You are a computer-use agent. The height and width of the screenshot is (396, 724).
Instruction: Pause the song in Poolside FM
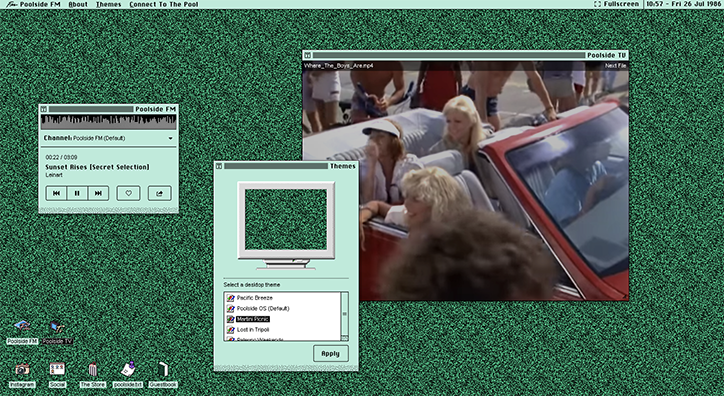pyautogui.click(x=77, y=193)
